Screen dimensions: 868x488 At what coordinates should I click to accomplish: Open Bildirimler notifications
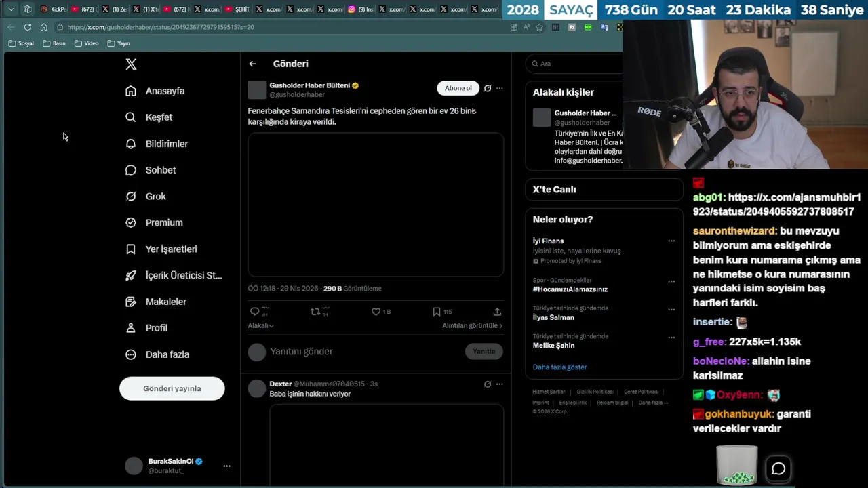157,144
